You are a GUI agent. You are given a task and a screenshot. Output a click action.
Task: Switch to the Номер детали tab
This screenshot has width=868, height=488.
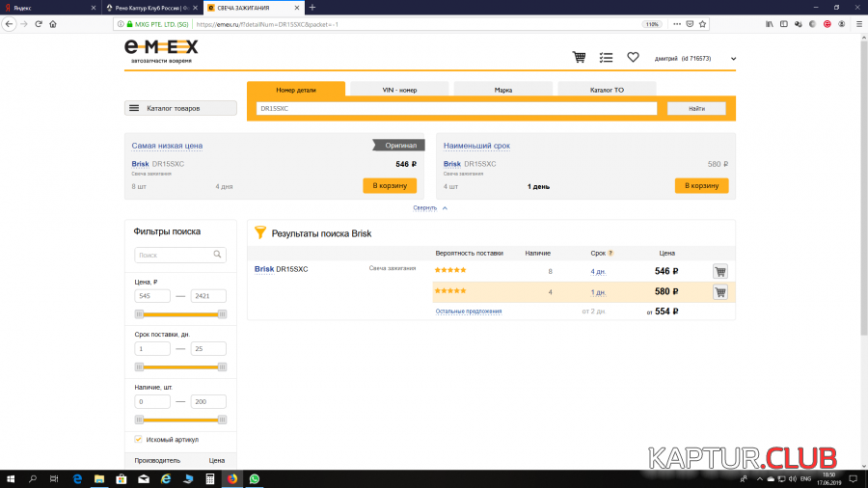point(296,90)
